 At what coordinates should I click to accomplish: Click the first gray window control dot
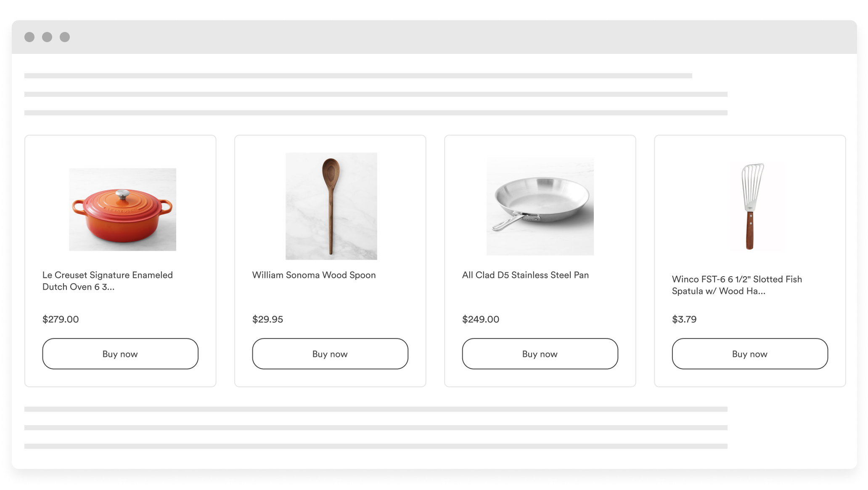(29, 37)
